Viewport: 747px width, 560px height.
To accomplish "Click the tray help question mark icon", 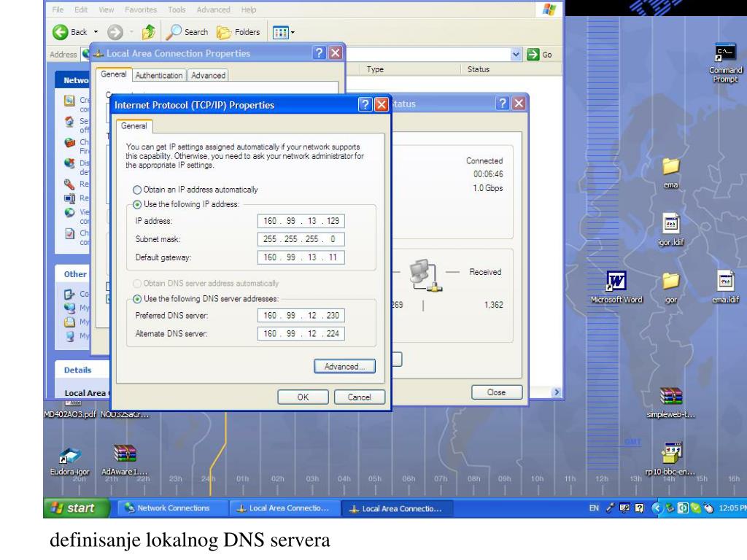I will (639, 508).
